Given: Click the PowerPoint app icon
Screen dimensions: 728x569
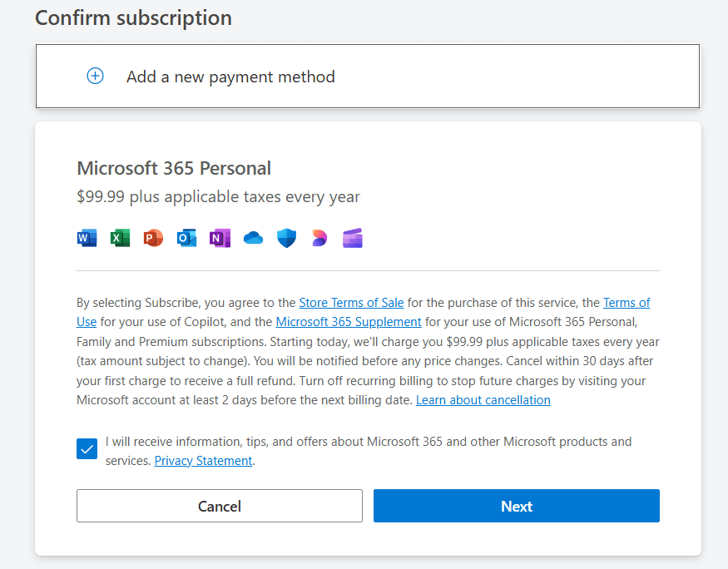Looking at the screenshot, I should 153,239.
